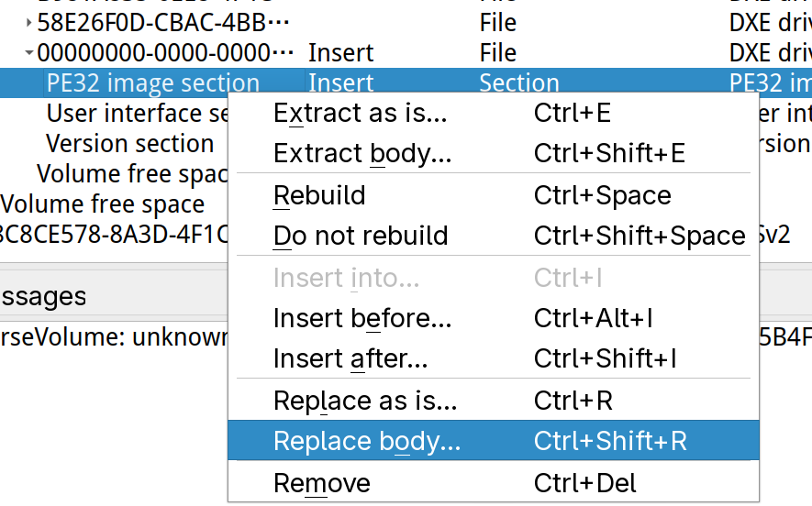Click the parseVolume unknown message line
The height and width of the screenshot is (506, 812).
pyautogui.click(x=114, y=337)
